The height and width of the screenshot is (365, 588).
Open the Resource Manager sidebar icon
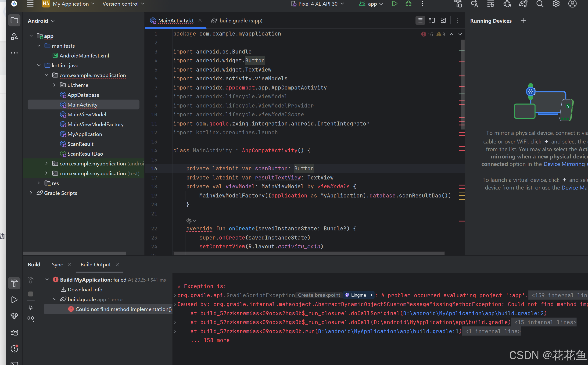(14, 36)
